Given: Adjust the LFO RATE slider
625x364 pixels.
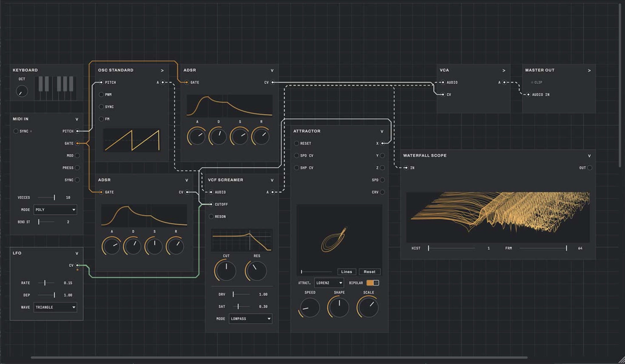Looking at the screenshot, I should coord(46,283).
